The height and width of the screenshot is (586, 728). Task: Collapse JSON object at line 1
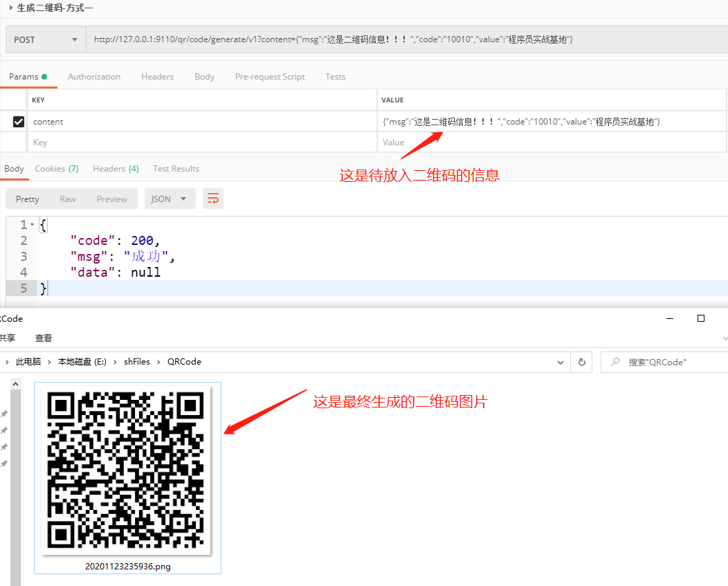click(x=32, y=224)
